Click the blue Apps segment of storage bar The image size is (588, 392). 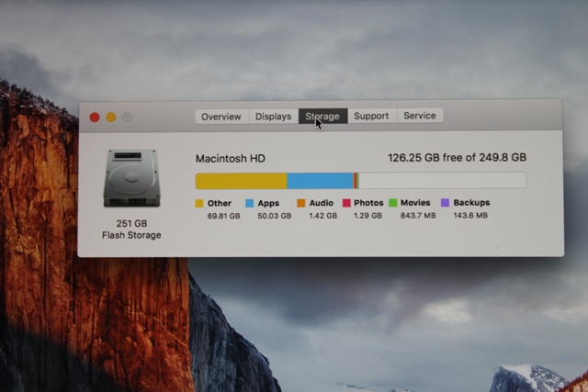(320, 181)
